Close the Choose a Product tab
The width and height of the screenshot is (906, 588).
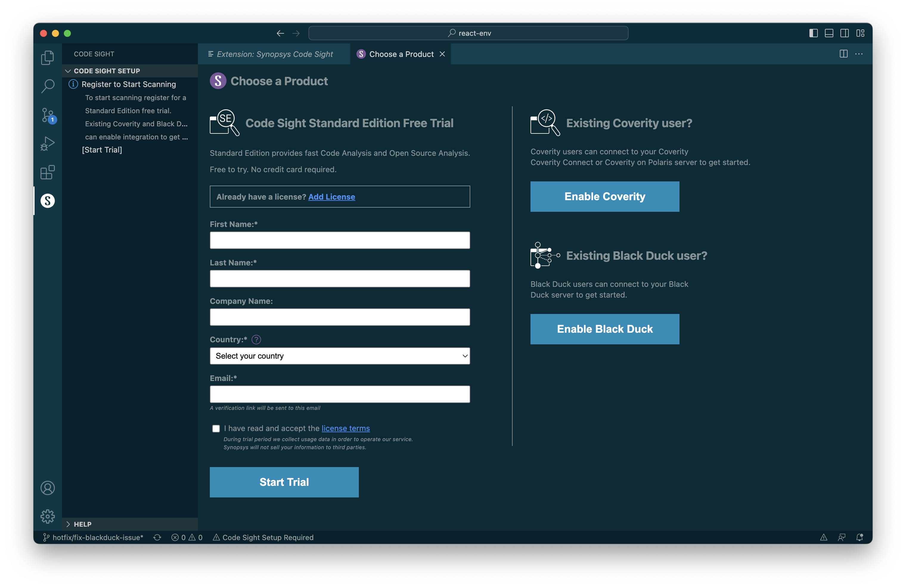point(442,54)
